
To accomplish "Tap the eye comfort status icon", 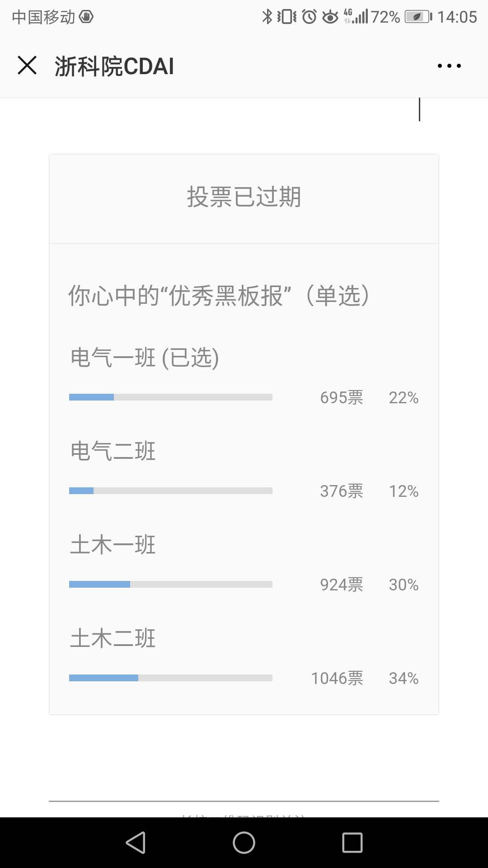I will click(330, 17).
